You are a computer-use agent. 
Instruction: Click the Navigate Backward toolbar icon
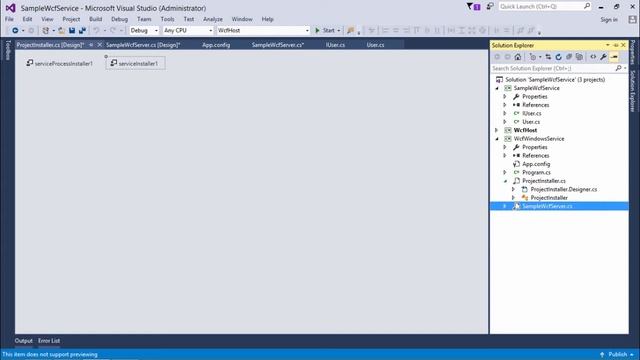pos(15,31)
